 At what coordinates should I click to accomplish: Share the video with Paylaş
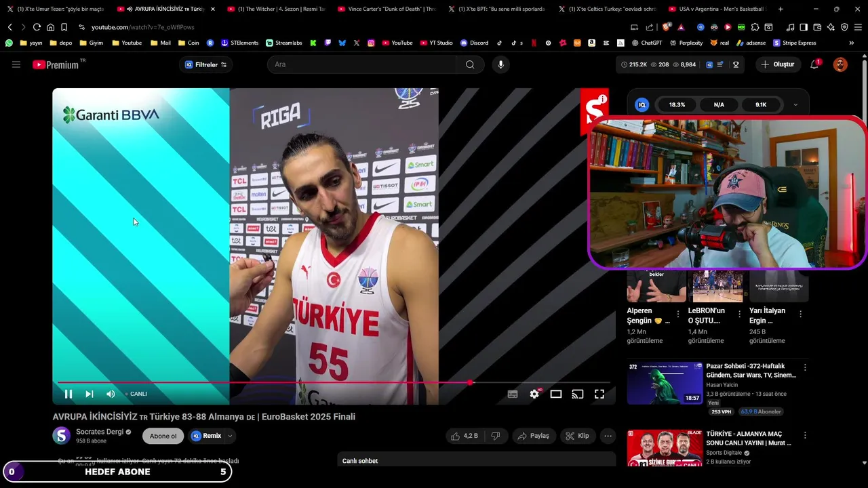533,436
